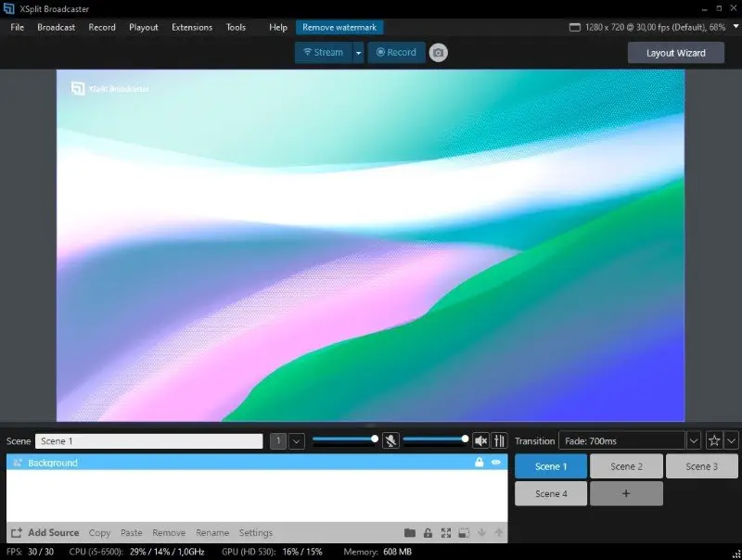Mute the microphone
Viewport: 742px width, 560px height.
click(390, 439)
